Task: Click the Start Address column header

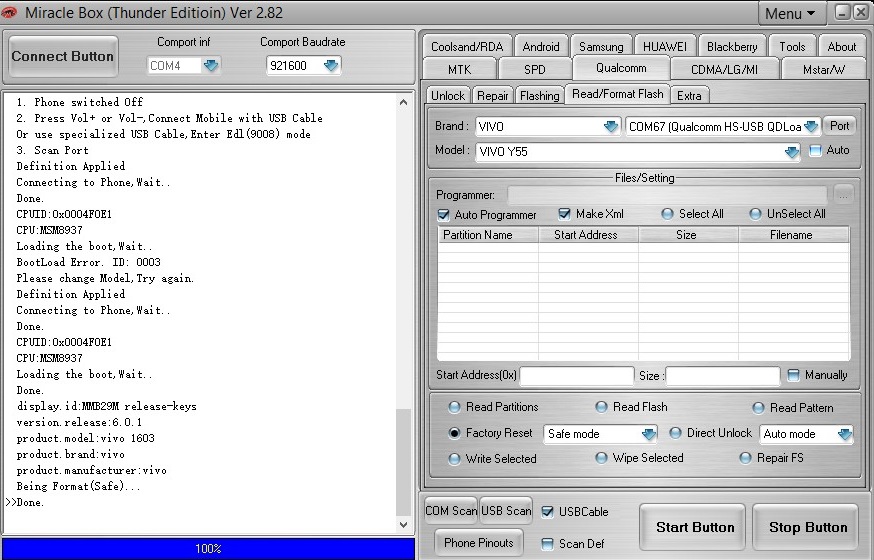Action: 588,235
